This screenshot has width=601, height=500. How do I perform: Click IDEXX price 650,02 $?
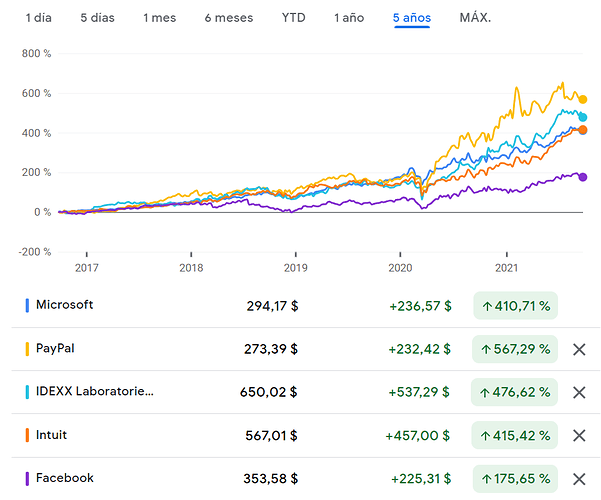click(x=269, y=392)
